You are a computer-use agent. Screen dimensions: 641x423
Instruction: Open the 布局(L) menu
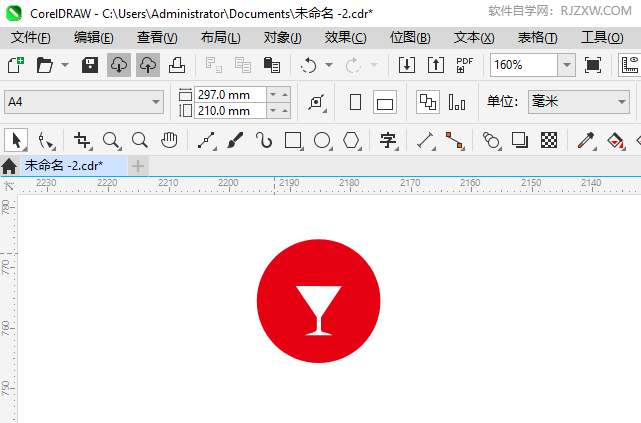point(220,38)
